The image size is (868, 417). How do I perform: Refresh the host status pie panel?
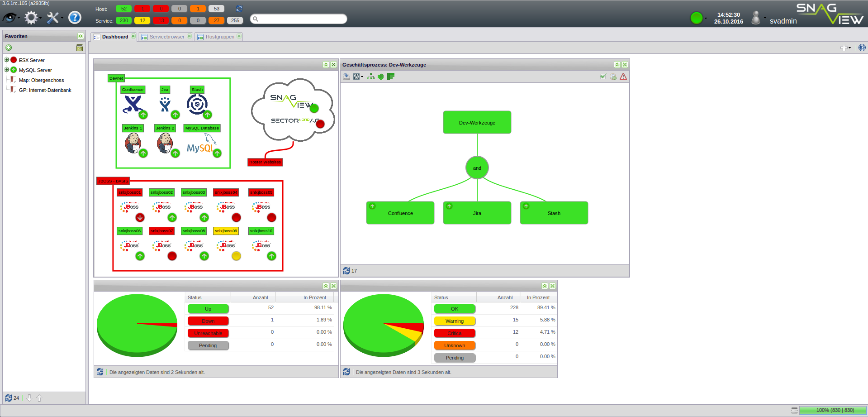tap(100, 372)
